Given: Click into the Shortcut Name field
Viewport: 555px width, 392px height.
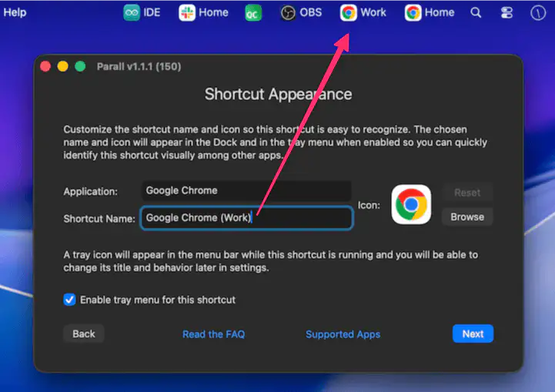Looking at the screenshot, I should 246,218.
